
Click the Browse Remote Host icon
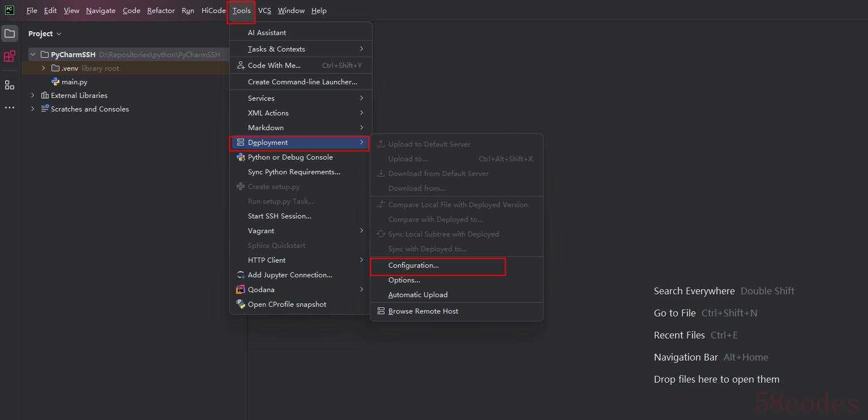click(x=381, y=311)
